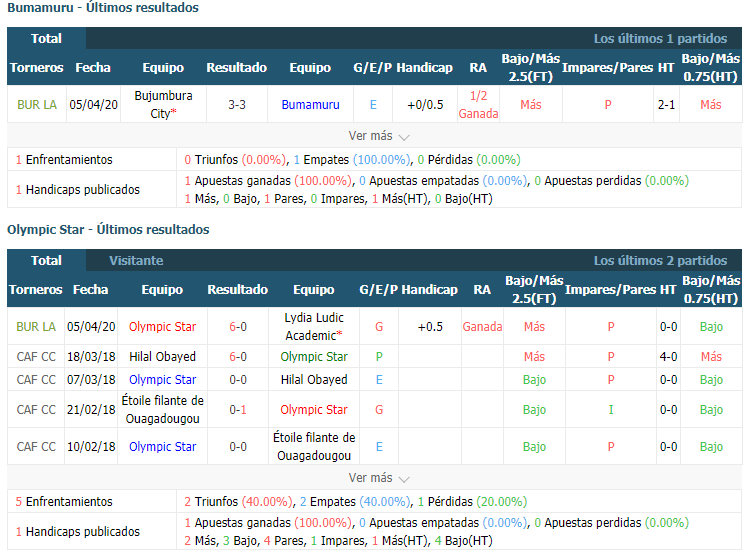Click the 1/2 Ganada RA cell
The image size is (748, 553).
click(x=478, y=104)
